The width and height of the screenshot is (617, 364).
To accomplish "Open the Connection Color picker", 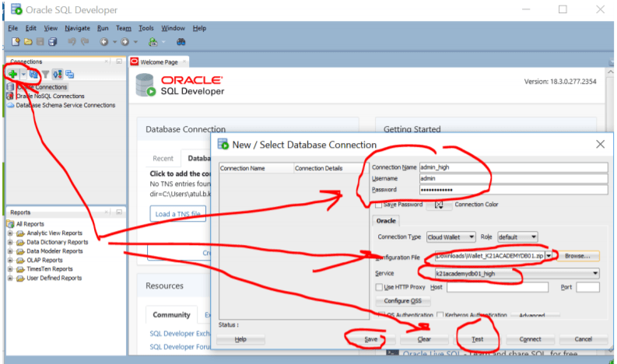I will click(439, 205).
